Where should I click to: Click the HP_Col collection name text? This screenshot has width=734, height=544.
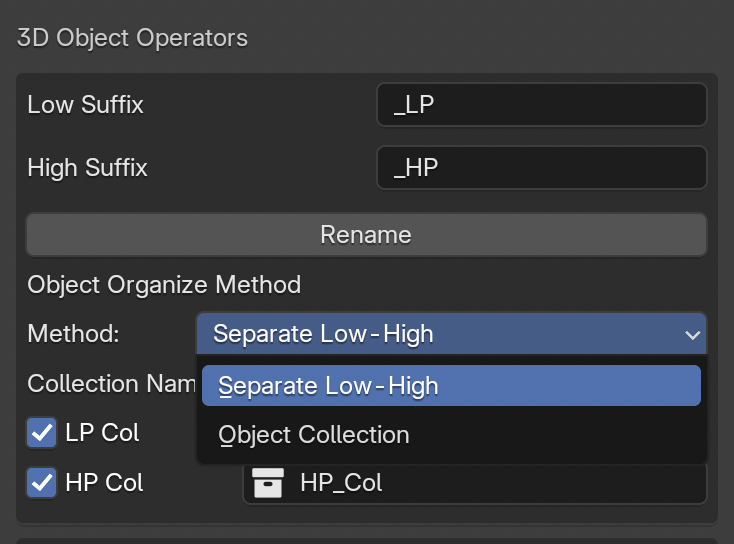[341, 483]
